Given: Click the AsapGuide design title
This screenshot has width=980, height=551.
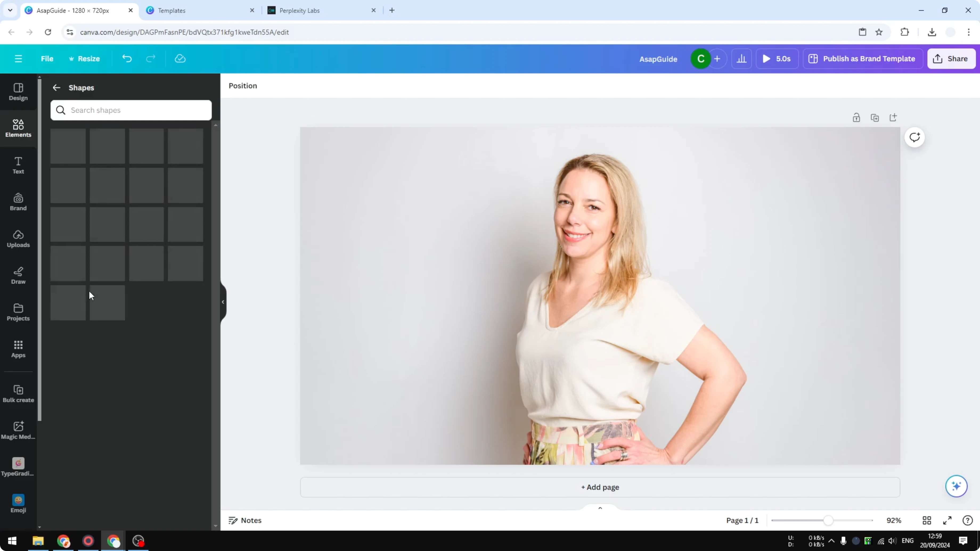Looking at the screenshot, I should pos(658,59).
